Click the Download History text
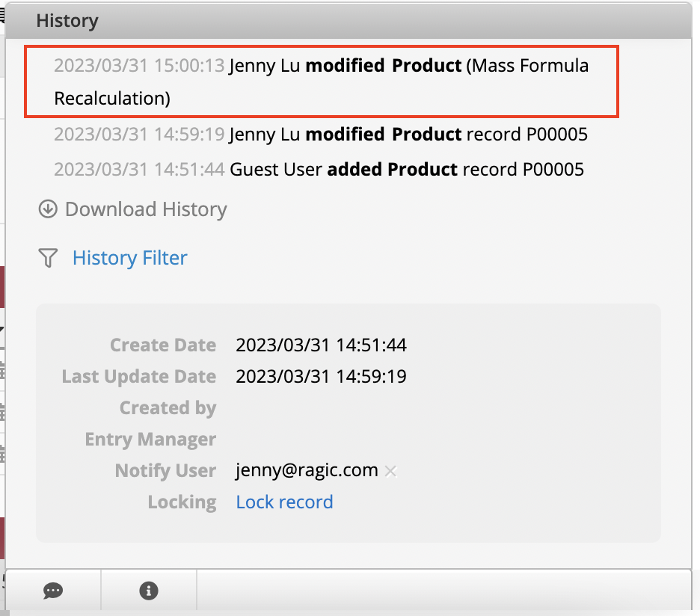700x616 pixels. click(x=146, y=209)
